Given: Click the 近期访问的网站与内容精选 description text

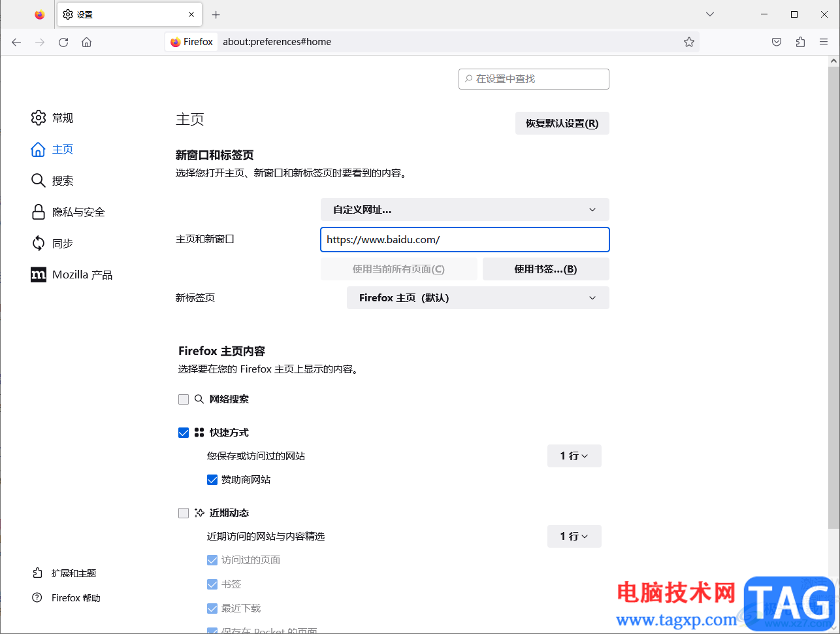Looking at the screenshot, I should click(x=266, y=537).
